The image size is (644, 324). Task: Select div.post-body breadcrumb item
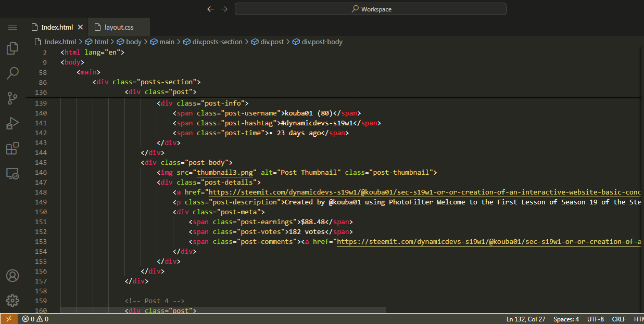click(322, 42)
